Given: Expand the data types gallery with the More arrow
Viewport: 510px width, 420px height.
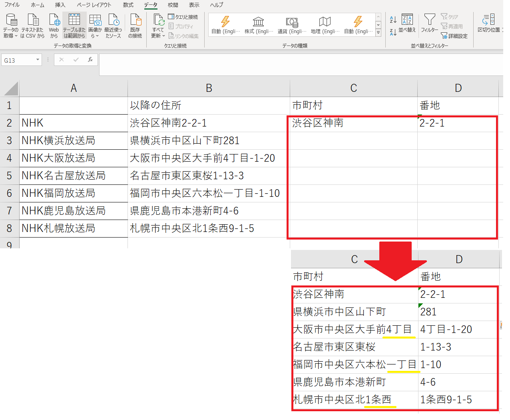Looking at the screenshot, I should [378, 33].
